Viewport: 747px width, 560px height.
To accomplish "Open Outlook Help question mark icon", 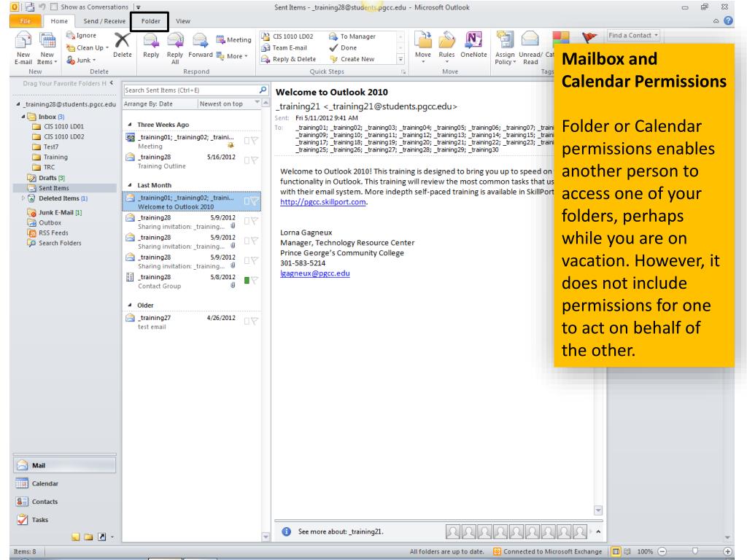I will point(729,20).
